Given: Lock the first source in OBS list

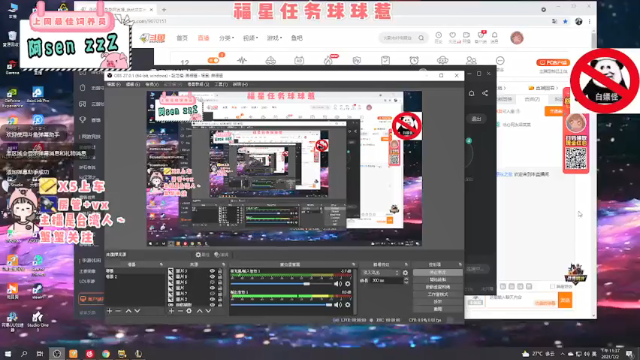Looking at the screenshot, I should coord(220,271).
